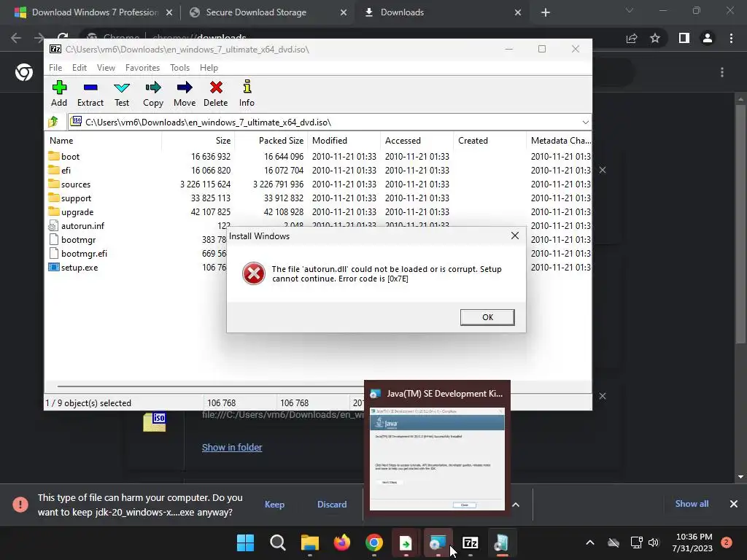The width and height of the screenshot is (747, 560).
Task: Click OK in the Install Windows error dialog
Action: [487, 317]
